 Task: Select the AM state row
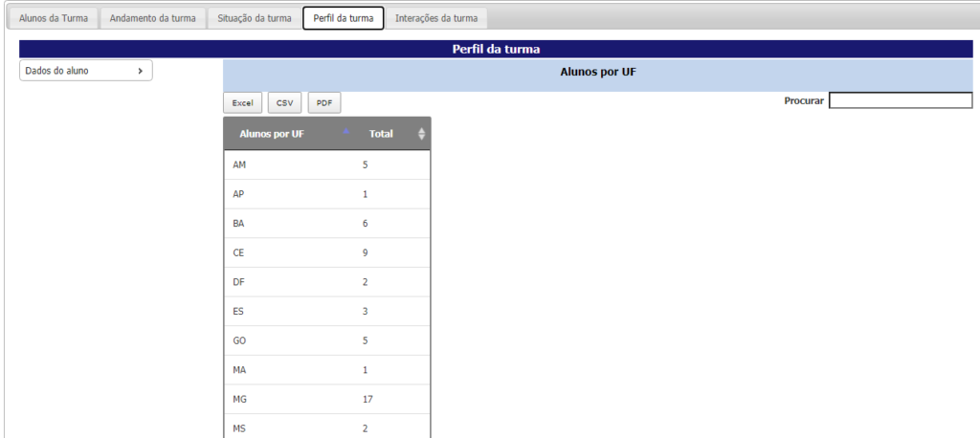[x=326, y=165]
